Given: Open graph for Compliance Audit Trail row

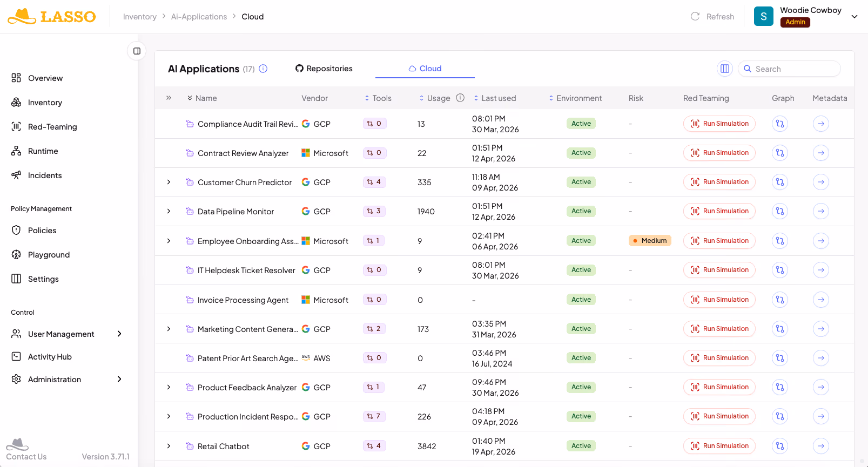Looking at the screenshot, I should tap(779, 124).
